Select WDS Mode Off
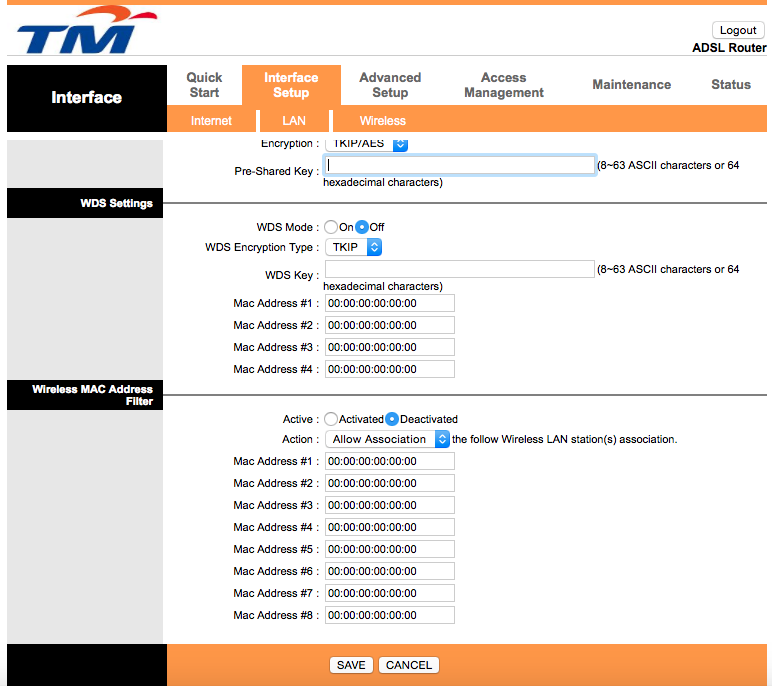The height and width of the screenshot is (686, 772). coord(362,227)
